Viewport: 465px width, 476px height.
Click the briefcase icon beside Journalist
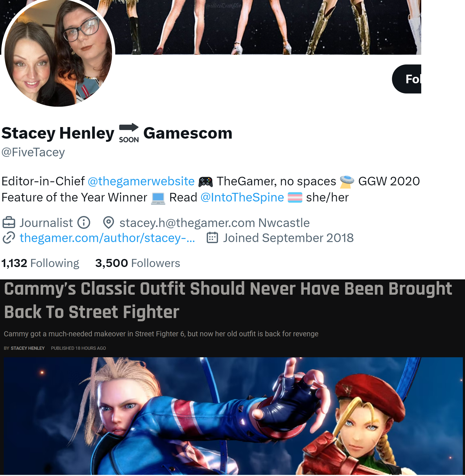9,223
